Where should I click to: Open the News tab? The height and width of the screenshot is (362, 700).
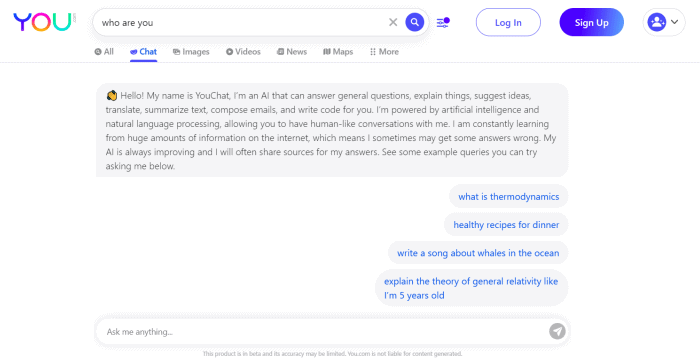(292, 52)
